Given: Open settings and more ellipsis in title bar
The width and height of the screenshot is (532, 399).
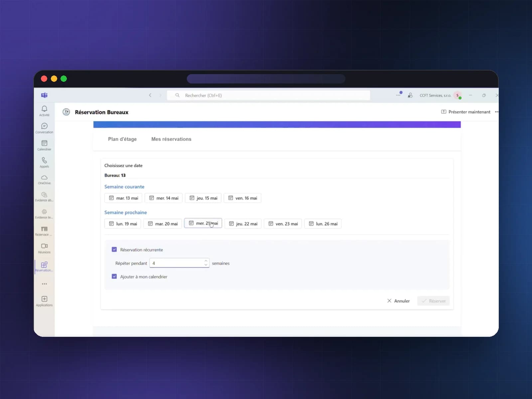Looking at the screenshot, I should click(x=398, y=95).
